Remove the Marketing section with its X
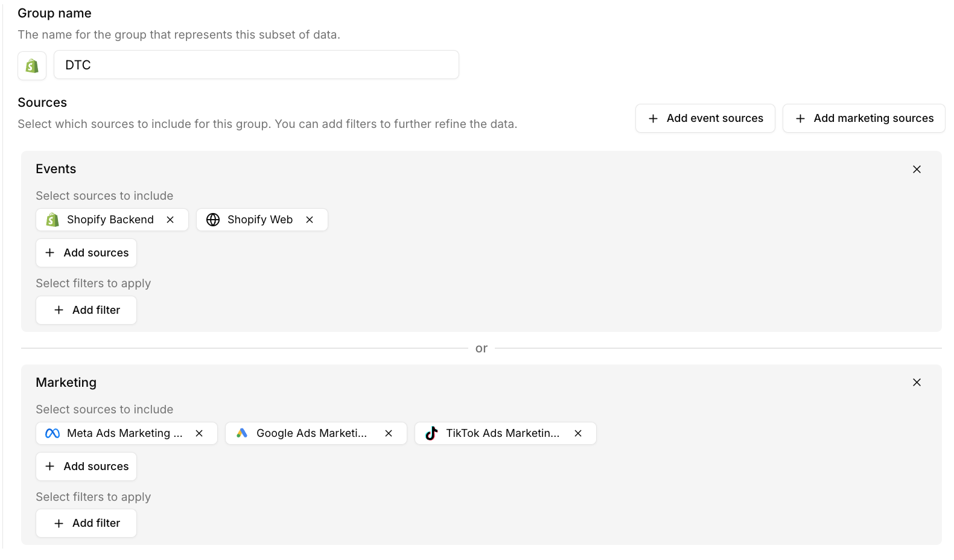This screenshot has height=560, width=954. click(917, 383)
